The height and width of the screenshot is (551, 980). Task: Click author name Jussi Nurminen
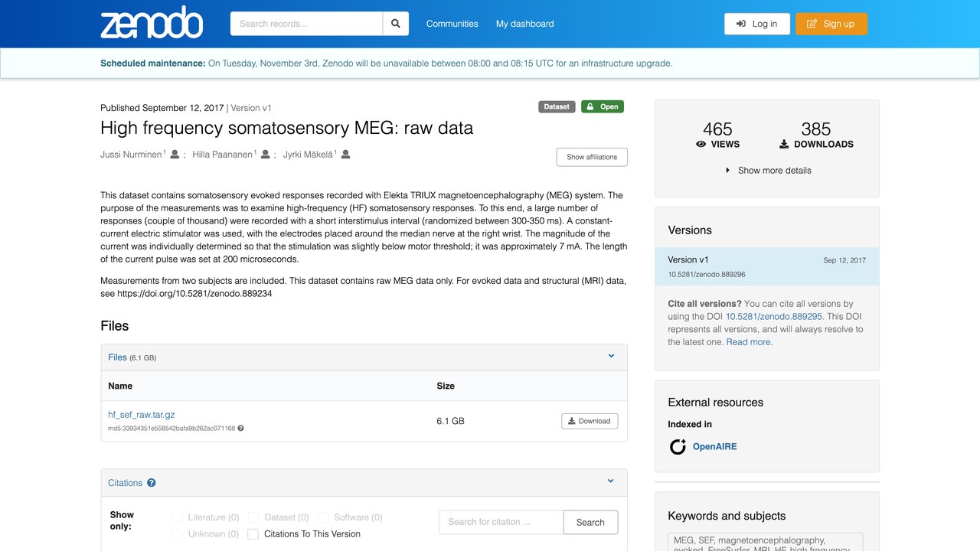[x=131, y=155]
